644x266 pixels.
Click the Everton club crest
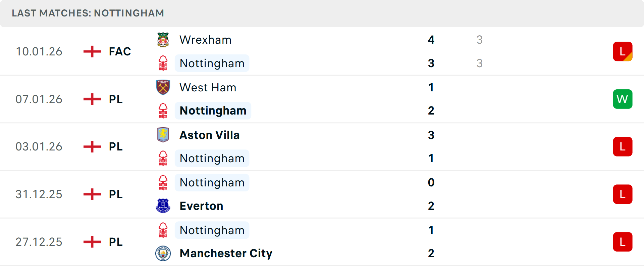[163, 206]
